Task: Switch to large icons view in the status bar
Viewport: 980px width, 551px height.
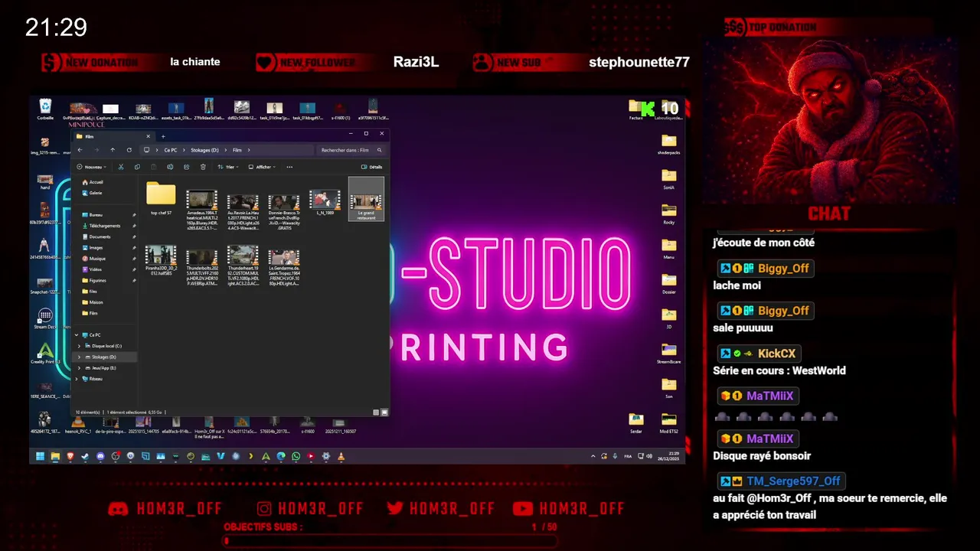Action: tap(384, 412)
